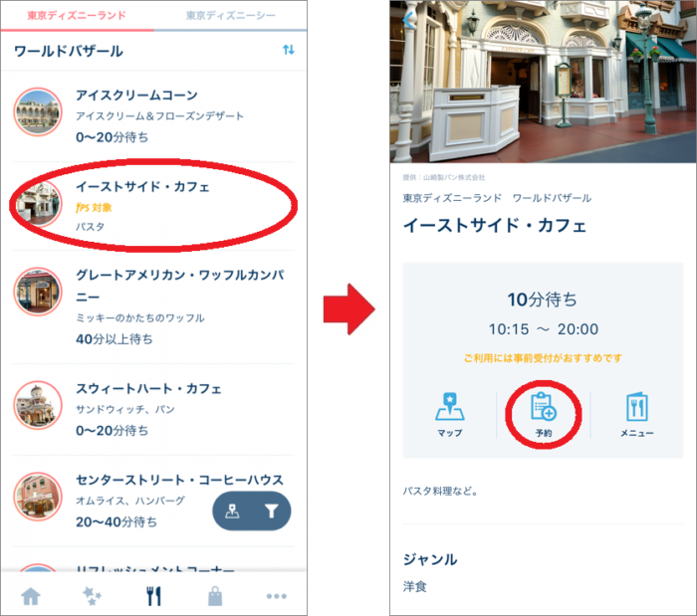This screenshot has width=697, height=616.
Task: Open the map view icon in floating pill
Action: (233, 512)
